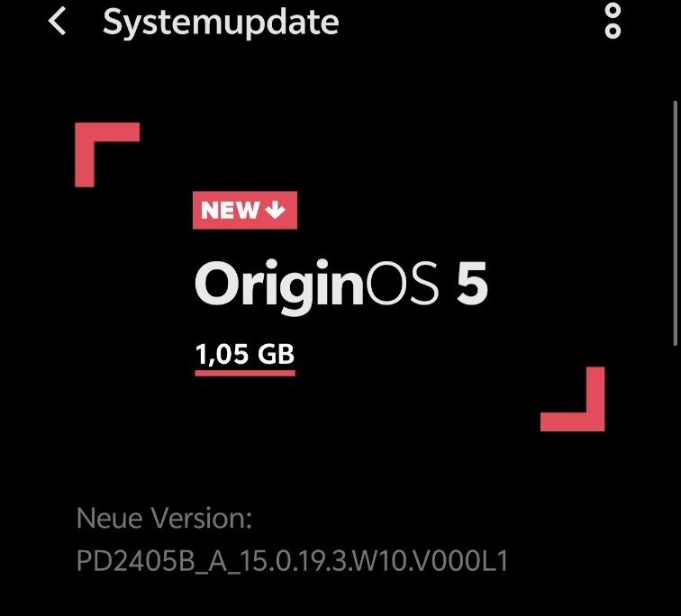Click the OriginOS 5 logo
Image resolution: width=681 pixels, height=616 pixels.
(x=341, y=285)
